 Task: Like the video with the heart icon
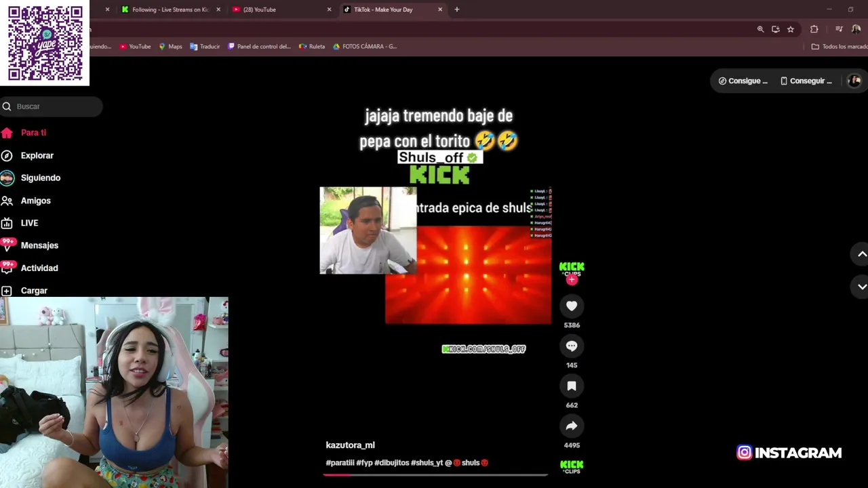[x=572, y=306]
